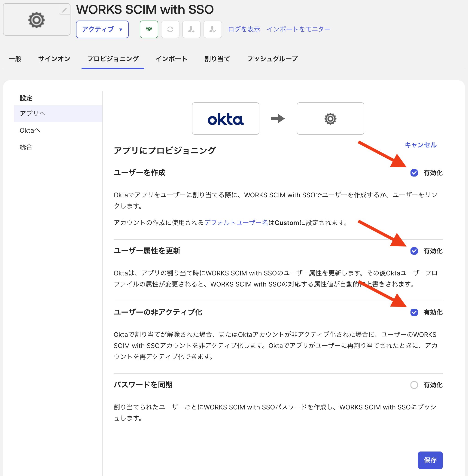Image resolution: width=468 pixels, height=476 pixels.
Task: Click the キャンセル link
Action: [x=421, y=145]
